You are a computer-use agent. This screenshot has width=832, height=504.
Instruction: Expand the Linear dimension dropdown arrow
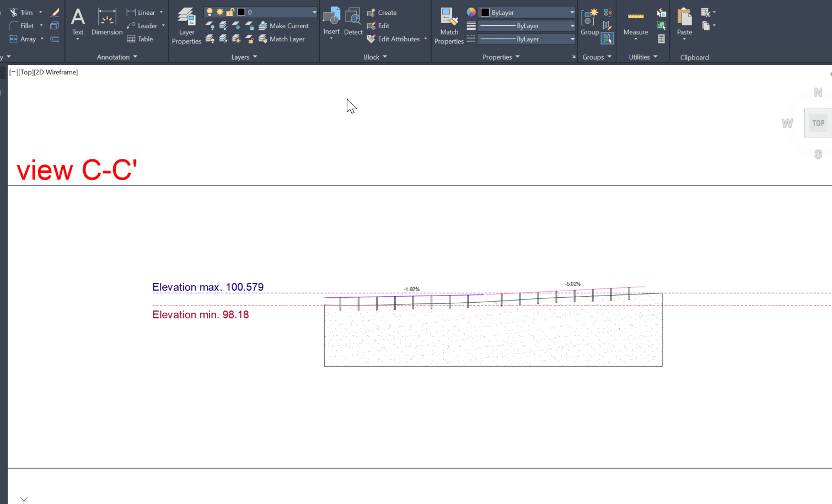[x=161, y=12]
